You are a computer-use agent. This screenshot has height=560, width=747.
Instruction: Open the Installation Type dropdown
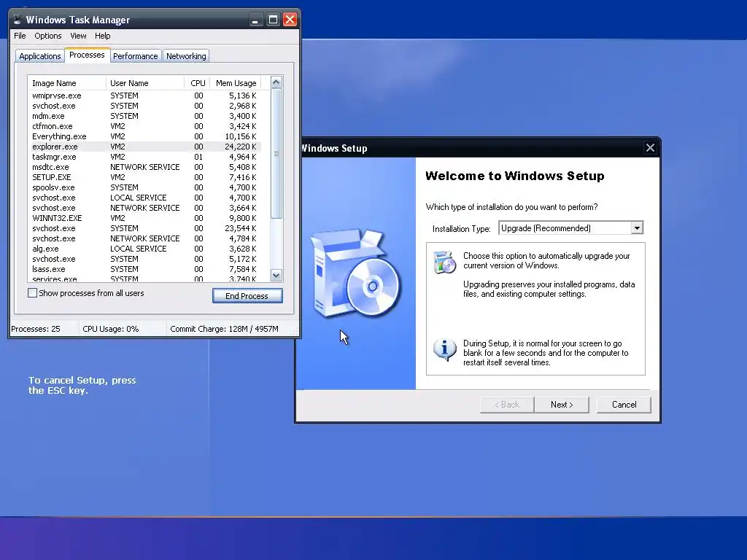click(636, 228)
